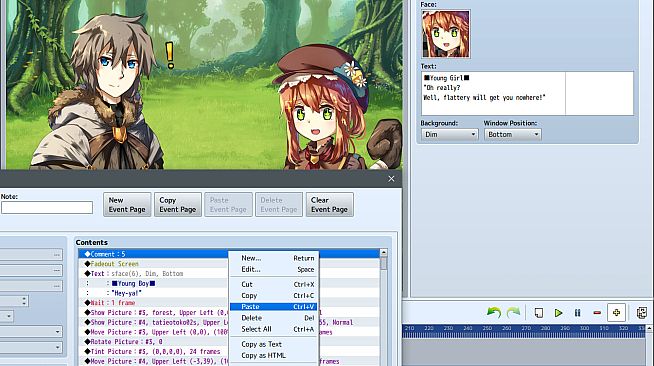Click the 300 mark on the timeline ruler
The height and width of the screenshot is (366, 654).
(x=584, y=328)
